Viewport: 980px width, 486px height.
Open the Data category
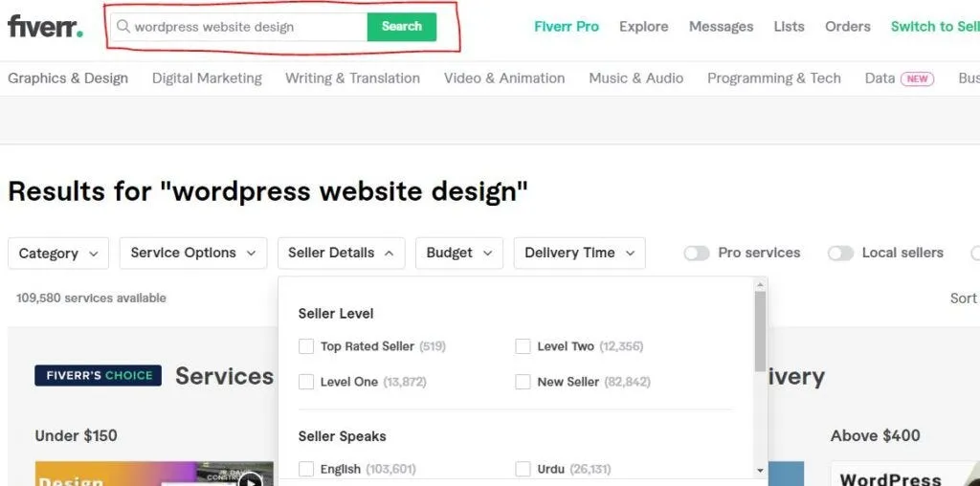coord(880,78)
